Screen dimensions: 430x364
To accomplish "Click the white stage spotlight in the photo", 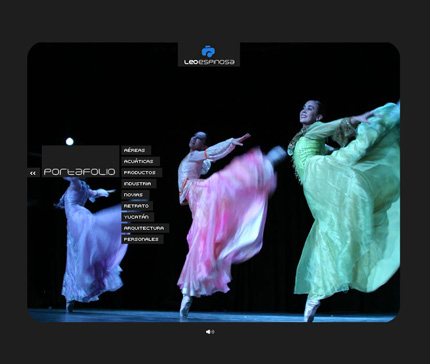I will (69, 141).
